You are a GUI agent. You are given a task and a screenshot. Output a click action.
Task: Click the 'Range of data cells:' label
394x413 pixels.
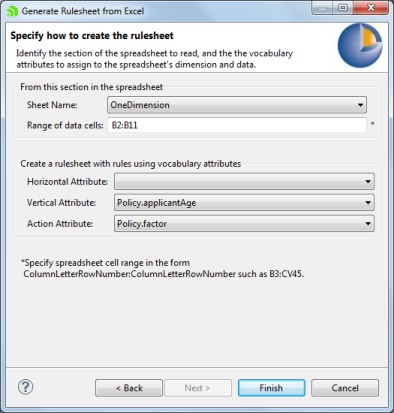[x=65, y=125]
